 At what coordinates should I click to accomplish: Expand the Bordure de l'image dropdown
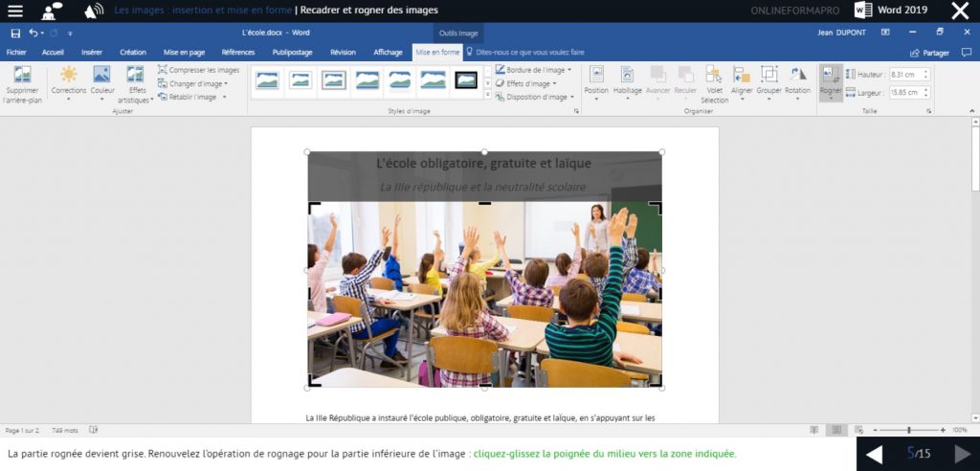coord(534,70)
